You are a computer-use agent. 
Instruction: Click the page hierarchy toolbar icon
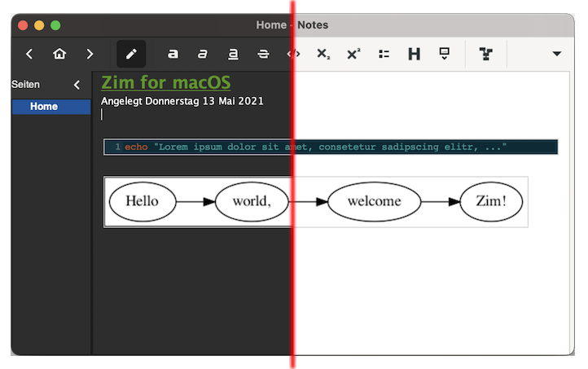click(486, 55)
